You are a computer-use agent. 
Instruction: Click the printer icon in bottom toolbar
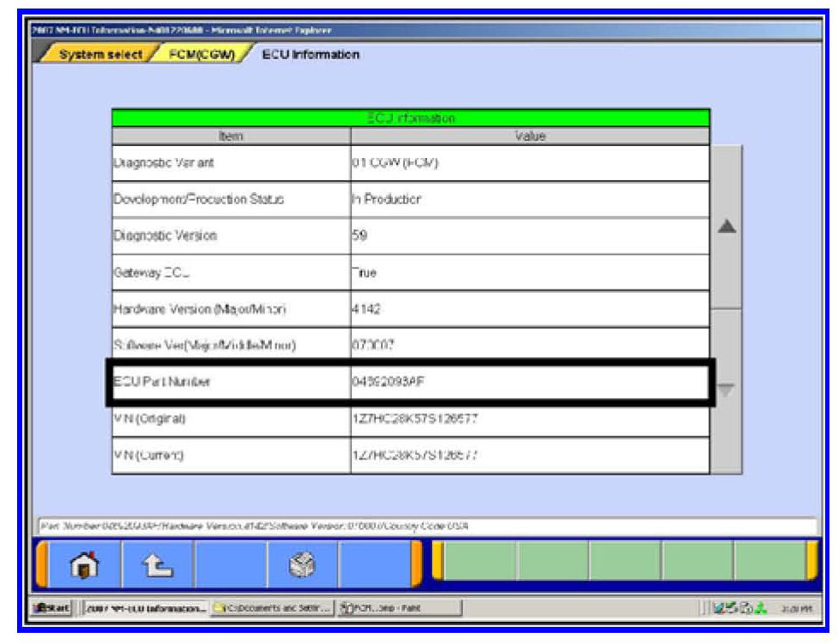coord(303,563)
